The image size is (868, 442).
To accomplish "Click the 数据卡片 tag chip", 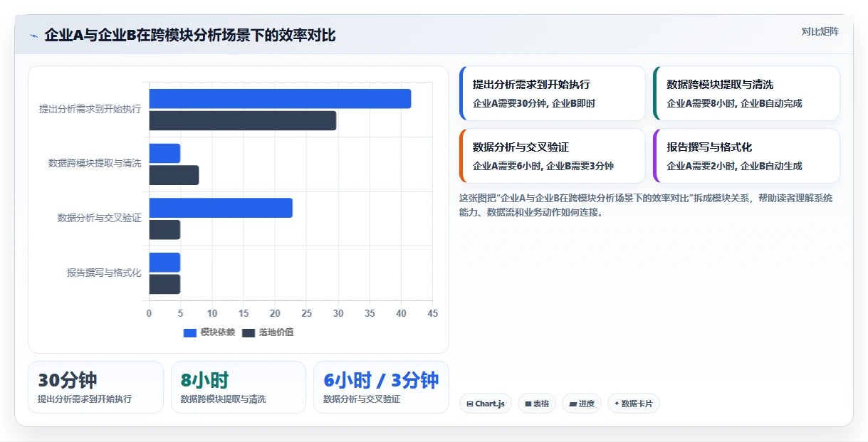I will click(x=634, y=404).
